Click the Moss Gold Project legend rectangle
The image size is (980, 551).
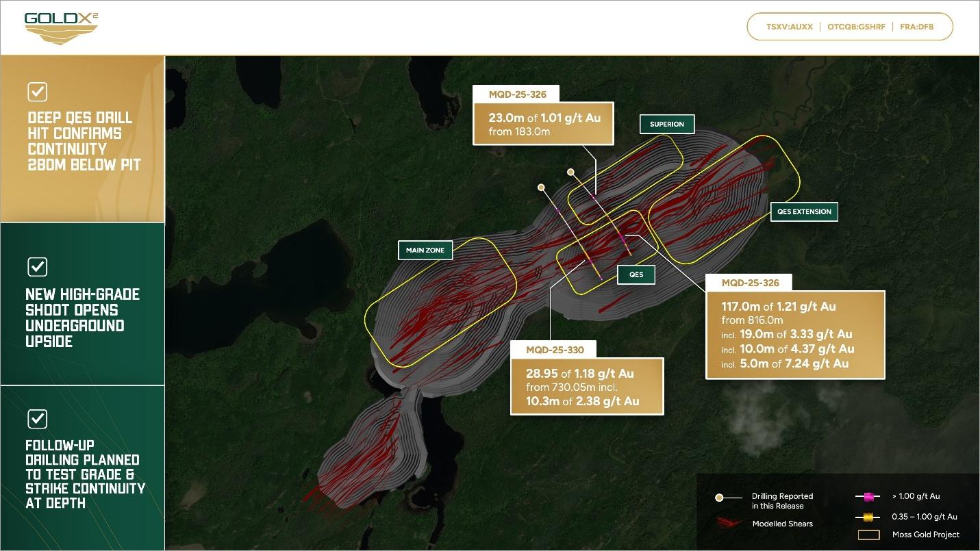tap(870, 535)
